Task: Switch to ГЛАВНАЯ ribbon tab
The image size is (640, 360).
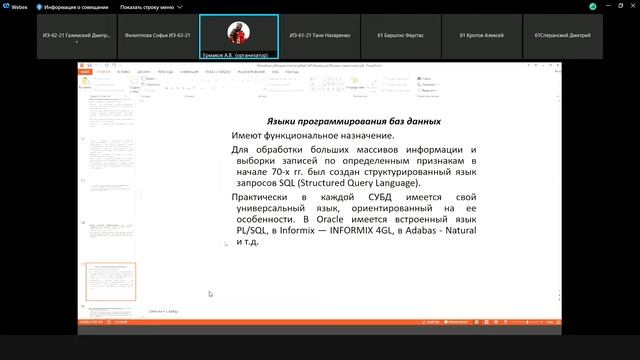Action: tap(103, 72)
